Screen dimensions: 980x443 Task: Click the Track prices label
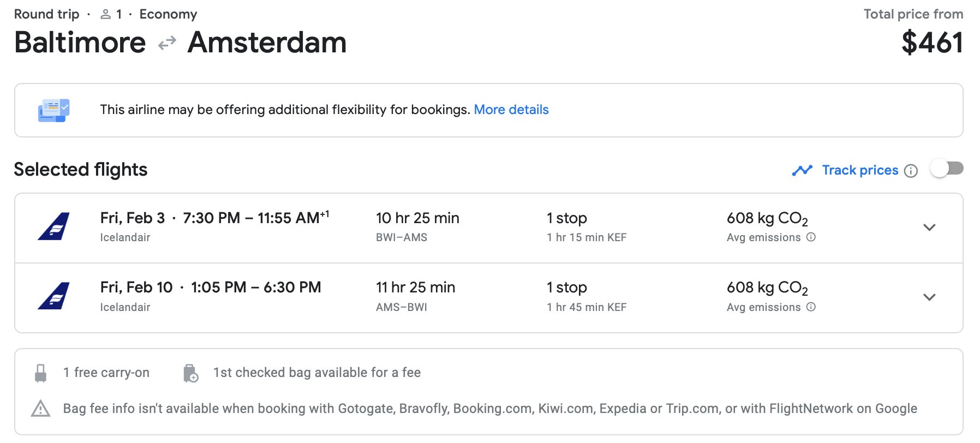coord(860,170)
